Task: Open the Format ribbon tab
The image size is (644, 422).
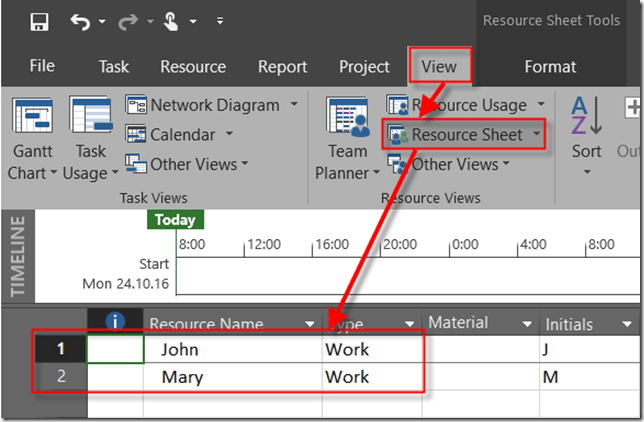Action: pos(550,67)
